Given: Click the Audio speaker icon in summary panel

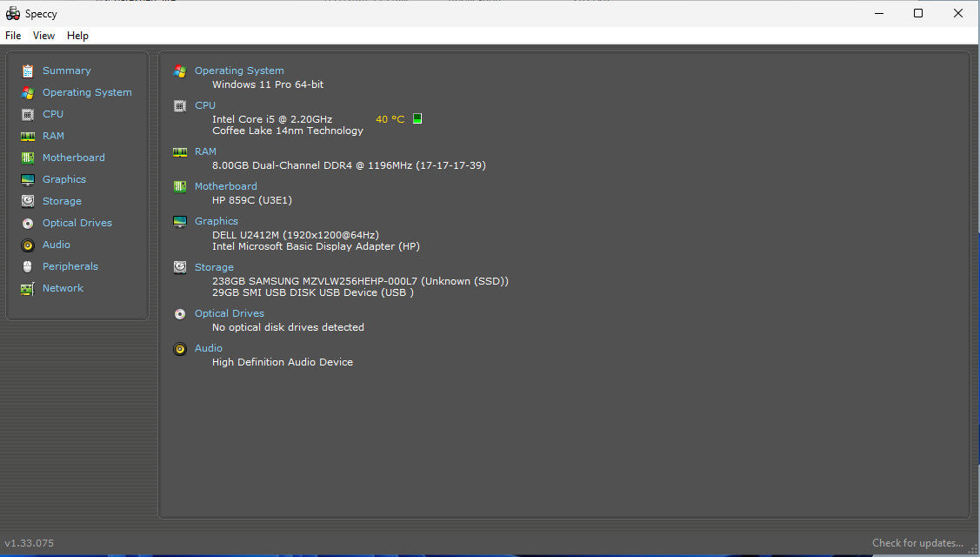Looking at the screenshot, I should point(180,349).
